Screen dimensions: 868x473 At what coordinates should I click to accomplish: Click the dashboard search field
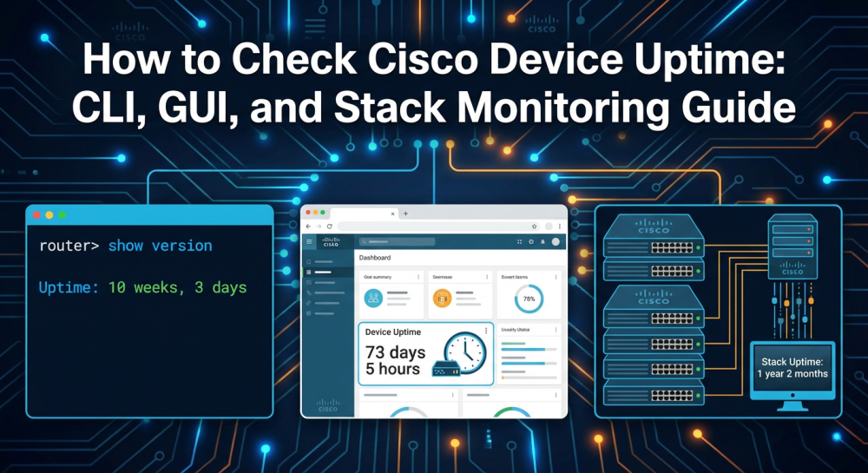point(397,242)
